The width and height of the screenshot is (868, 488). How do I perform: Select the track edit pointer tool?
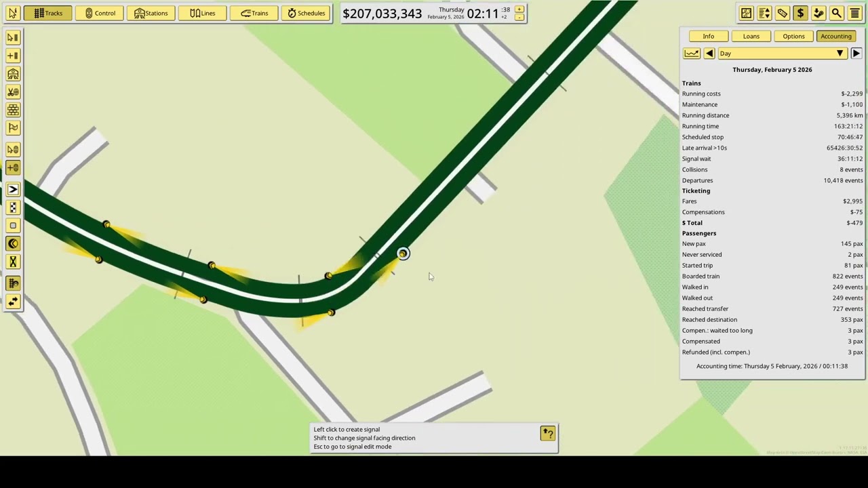click(13, 37)
